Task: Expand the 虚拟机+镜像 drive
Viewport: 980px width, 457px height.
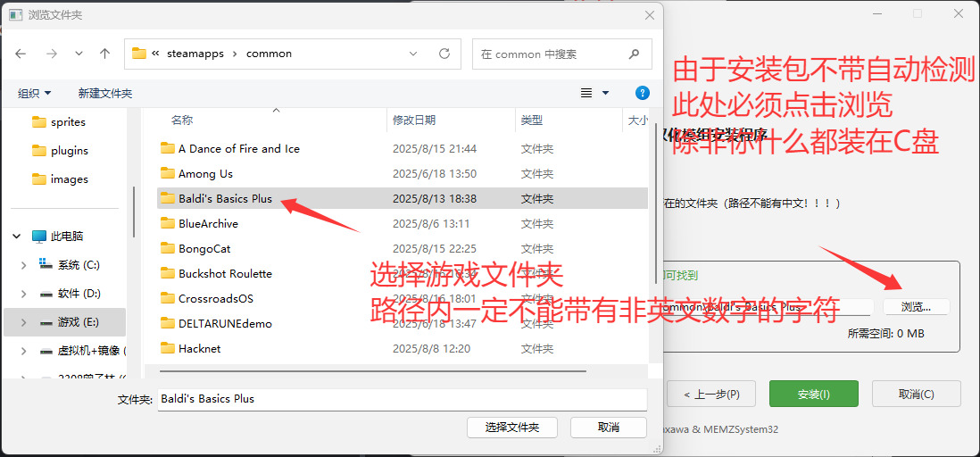Action: point(24,351)
